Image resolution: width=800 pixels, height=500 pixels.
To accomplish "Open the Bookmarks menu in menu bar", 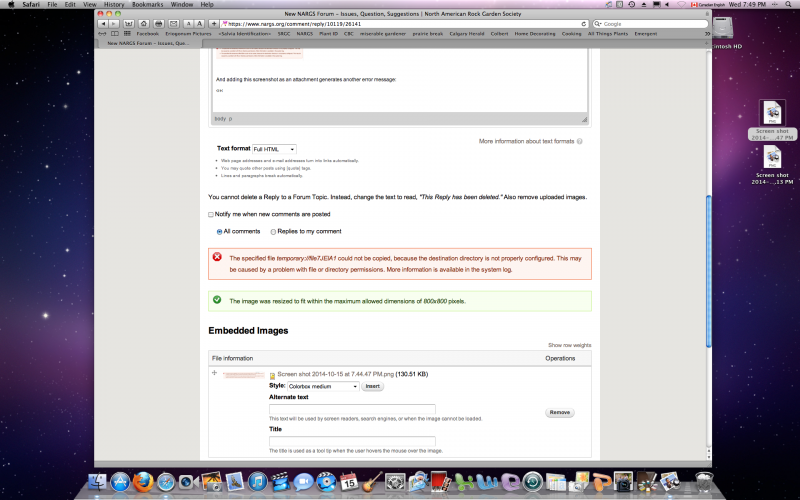I will 147,5.
